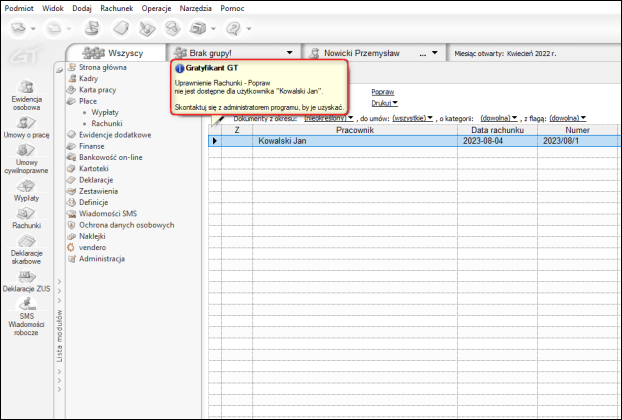Click the 2023/08/1 number cell

click(578, 141)
